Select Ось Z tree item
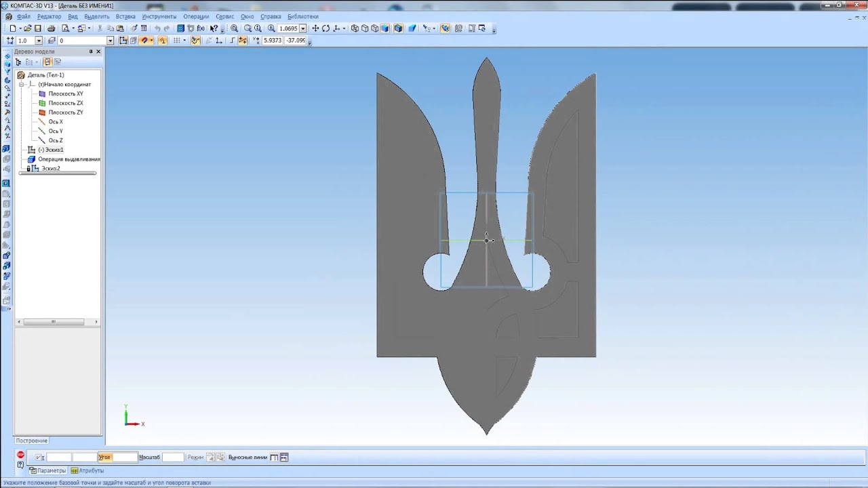 [x=56, y=140]
